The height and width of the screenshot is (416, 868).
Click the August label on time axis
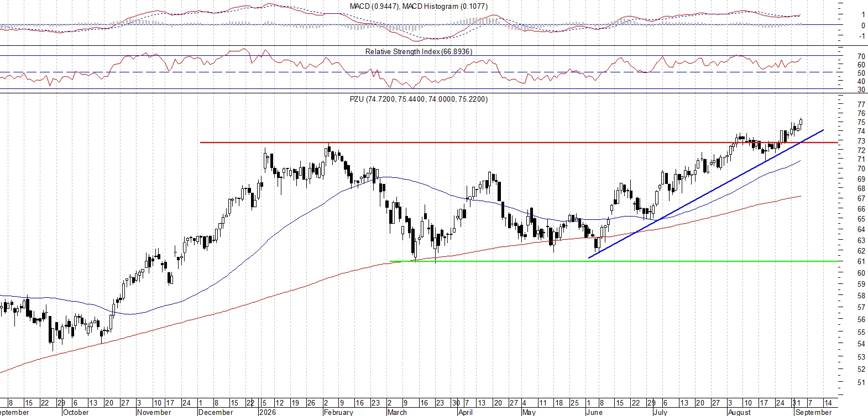point(740,412)
